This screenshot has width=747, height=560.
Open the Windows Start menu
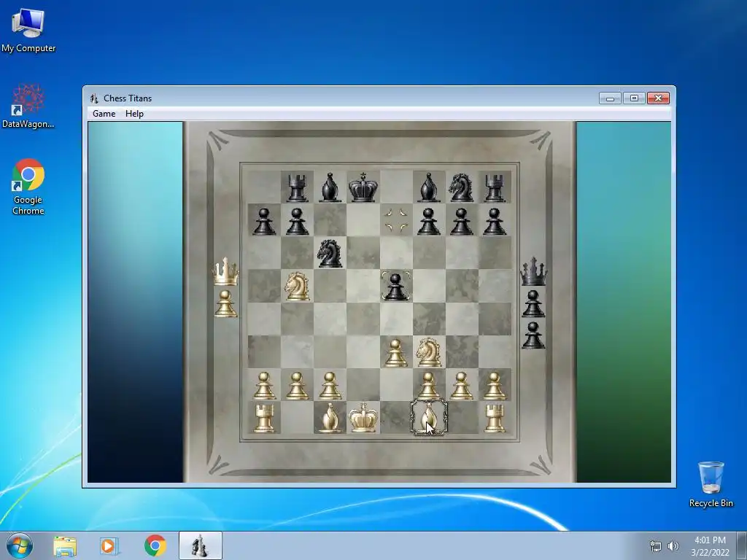(x=19, y=545)
